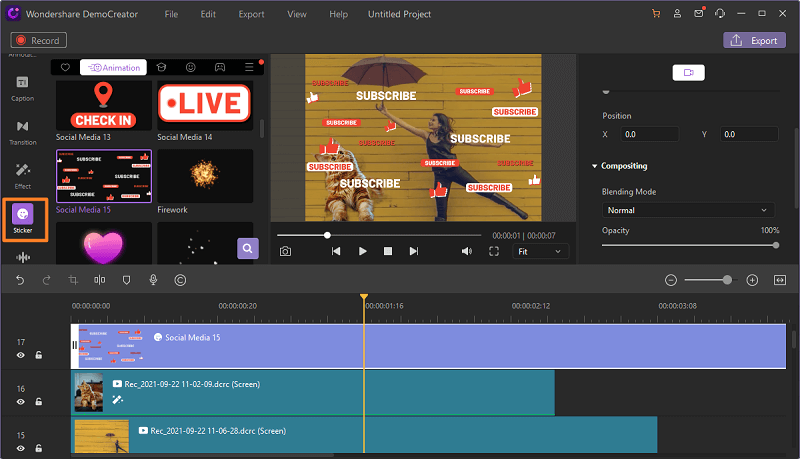Click the Record button

(x=39, y=40)
